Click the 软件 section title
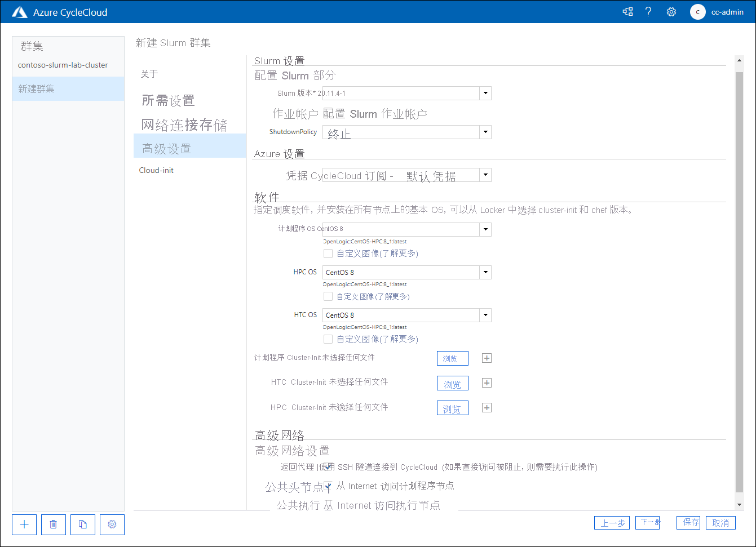The width and height of the screenshot is (756, 547). [x=267, y=197]
